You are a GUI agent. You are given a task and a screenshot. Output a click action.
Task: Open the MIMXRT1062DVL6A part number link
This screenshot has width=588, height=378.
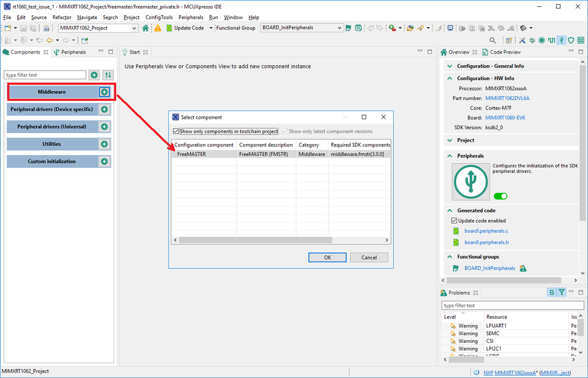[507, 98]
